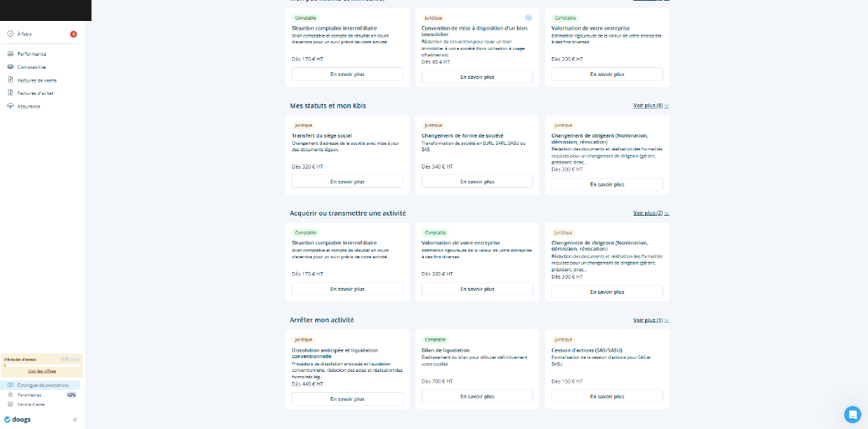Collapse the sidebar with double chevron
This screenshot has height=429, width=868.
[75, 420]
